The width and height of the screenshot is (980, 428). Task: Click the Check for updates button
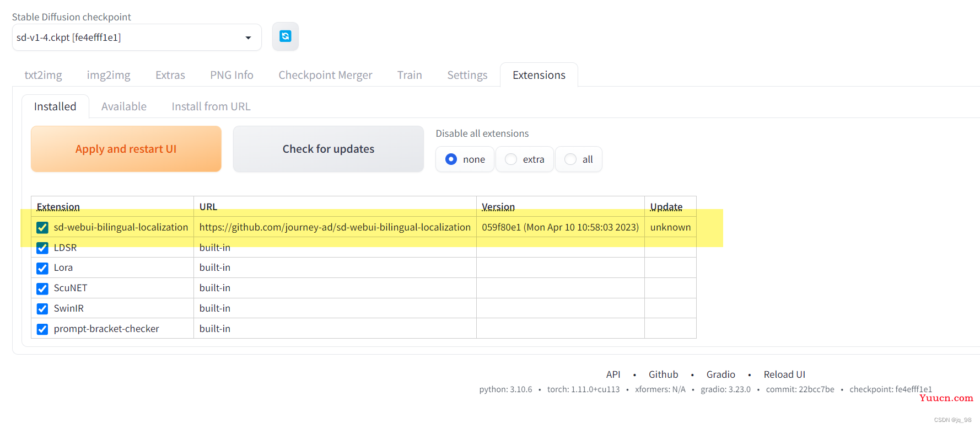[329, 149]
